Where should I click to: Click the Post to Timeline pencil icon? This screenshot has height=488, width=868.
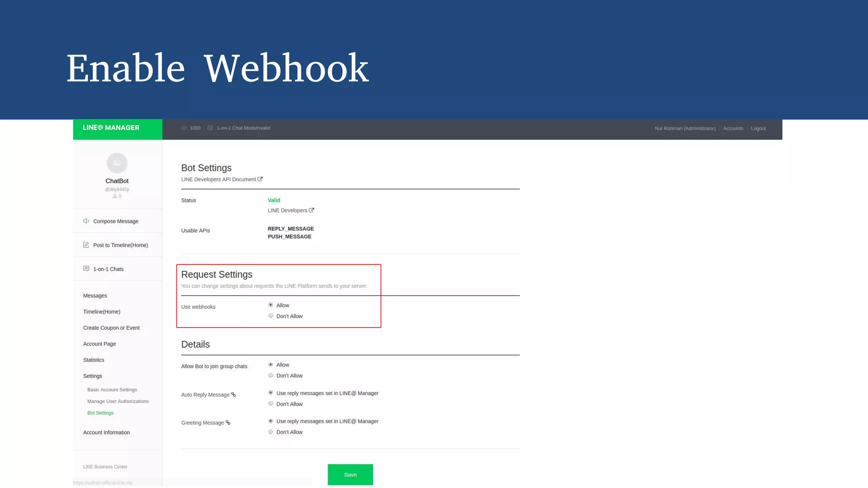(86, 245)
